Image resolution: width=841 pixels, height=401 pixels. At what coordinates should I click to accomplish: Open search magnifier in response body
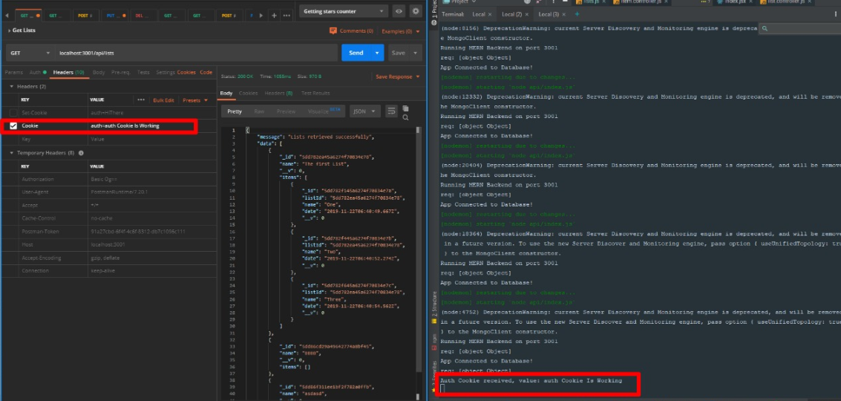[x=405, y=117]
